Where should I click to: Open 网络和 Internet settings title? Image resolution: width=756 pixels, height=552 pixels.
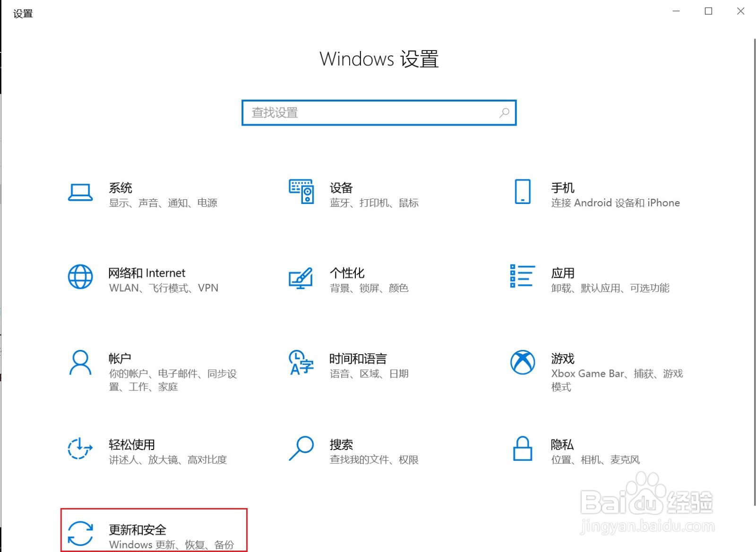click(147, 273)
